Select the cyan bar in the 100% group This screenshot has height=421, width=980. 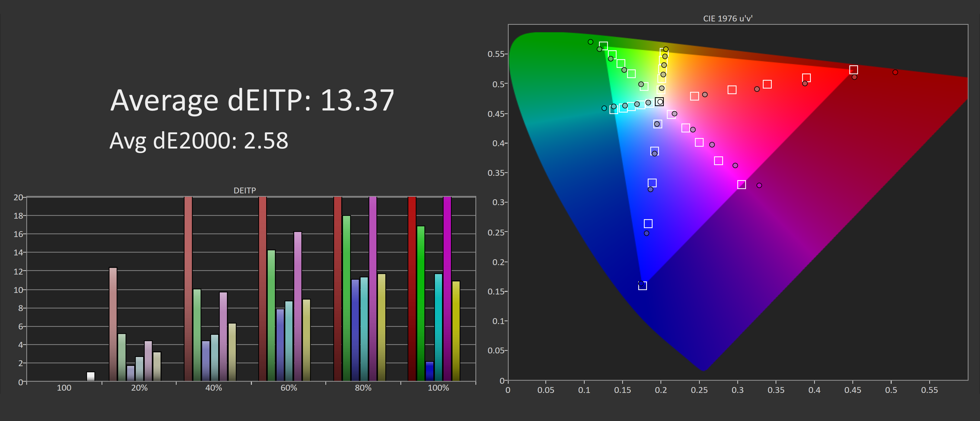(438, 327)
